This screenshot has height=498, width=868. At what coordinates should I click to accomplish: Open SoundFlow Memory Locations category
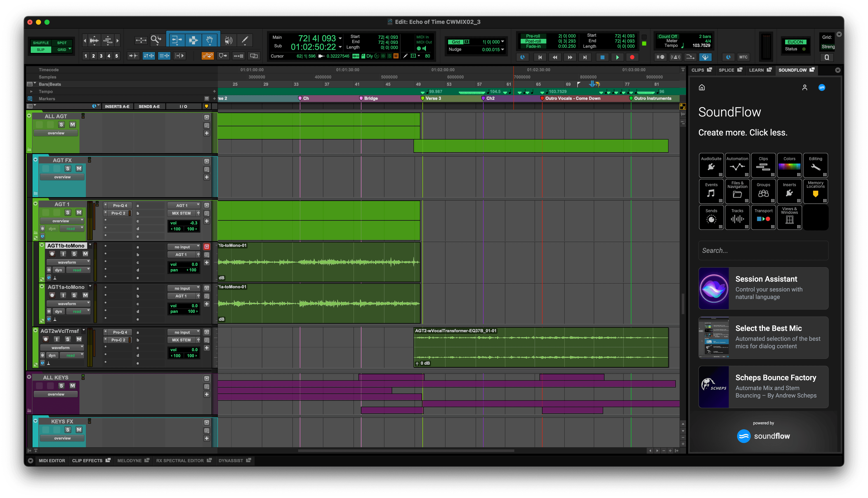[x=815, y=191]
